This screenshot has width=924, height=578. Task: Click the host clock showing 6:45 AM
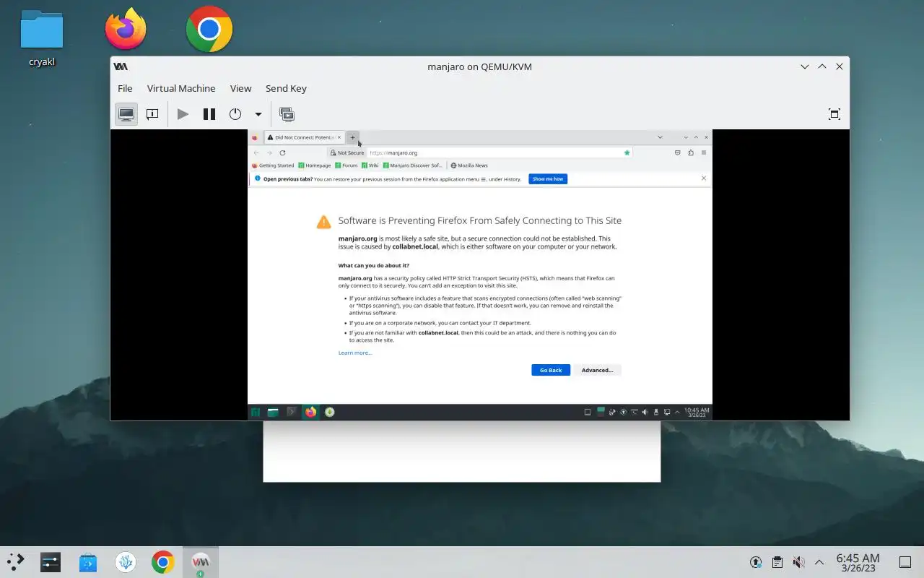tap(858, 562)
